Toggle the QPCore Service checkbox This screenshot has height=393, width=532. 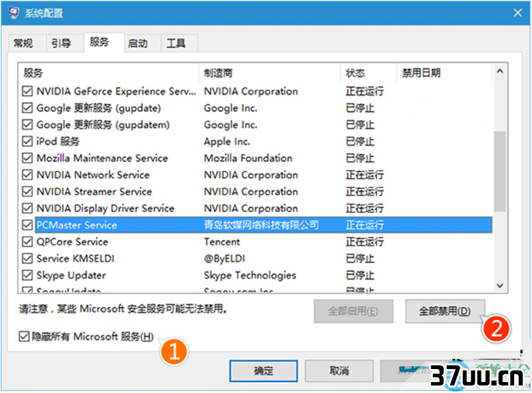pyautogui.click(x=27, y=241)
